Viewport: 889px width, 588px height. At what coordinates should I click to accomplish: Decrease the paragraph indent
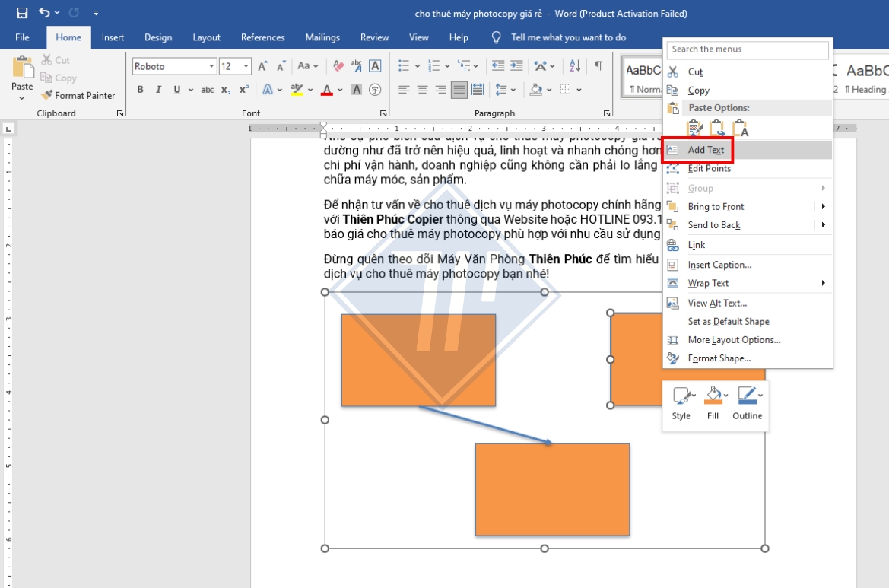click(498, 65)
